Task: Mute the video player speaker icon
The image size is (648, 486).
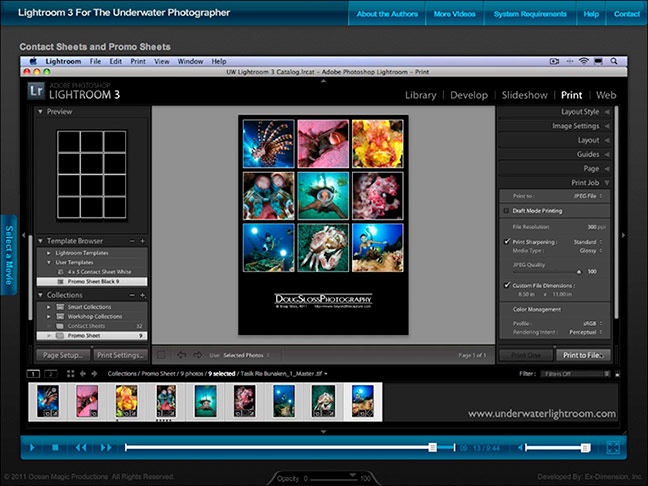Action: [x=521, y=447]
